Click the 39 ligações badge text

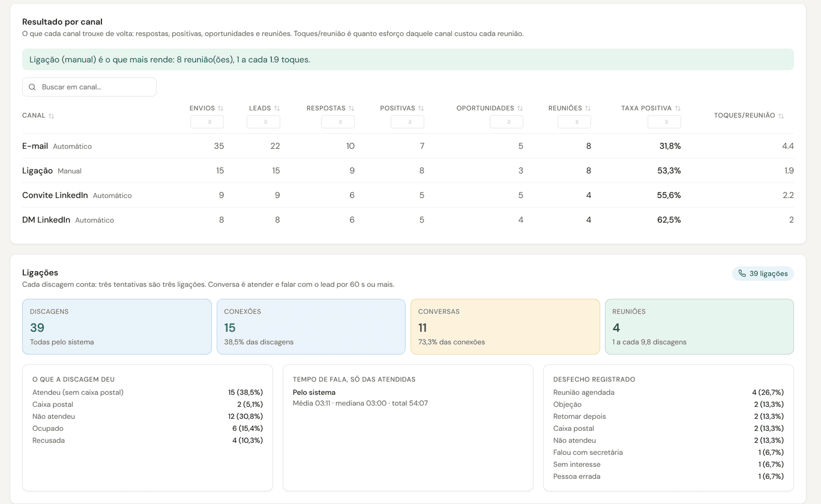(769, 274)
